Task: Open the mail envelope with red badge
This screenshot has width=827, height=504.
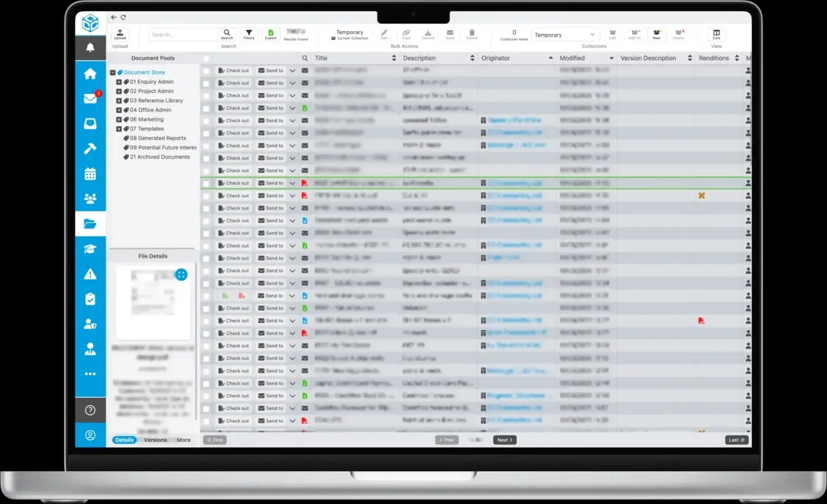Action: (x=90, y=99)
